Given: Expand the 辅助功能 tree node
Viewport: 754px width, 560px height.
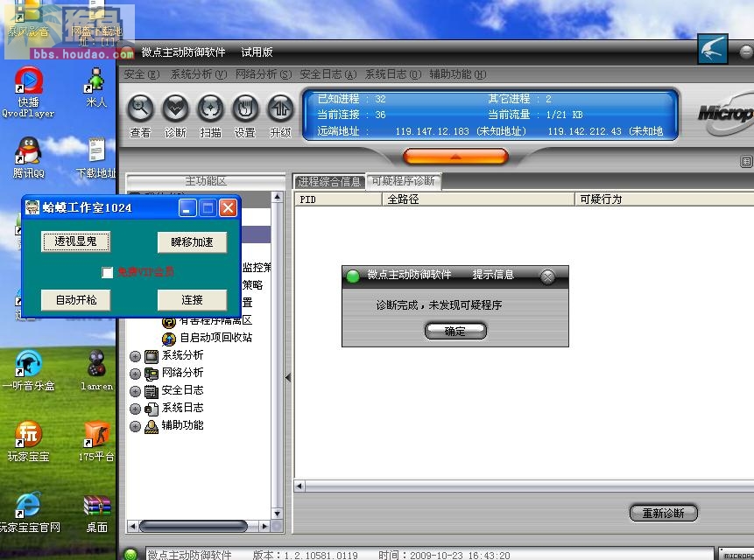Looking at the screenshot, I should 135,426.
